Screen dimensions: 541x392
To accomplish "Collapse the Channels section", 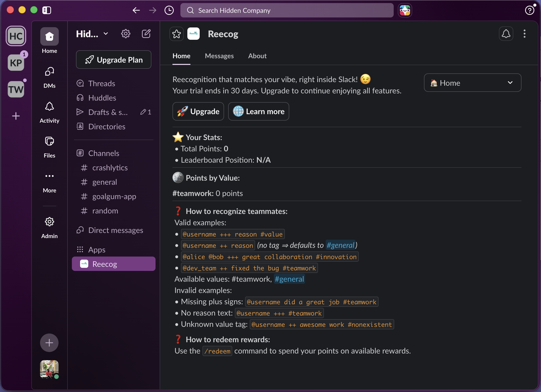I will coord(104,153).
